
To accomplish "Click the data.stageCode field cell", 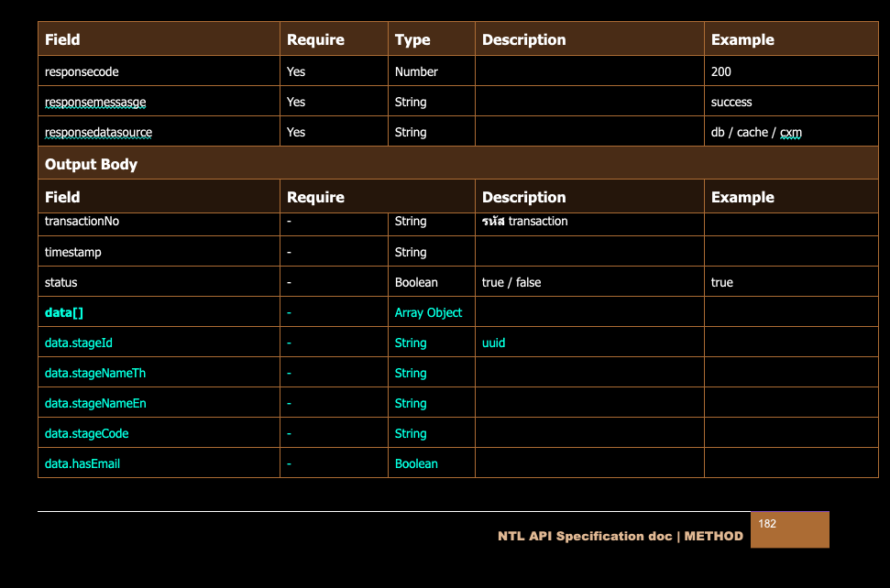I will point(87,433).
